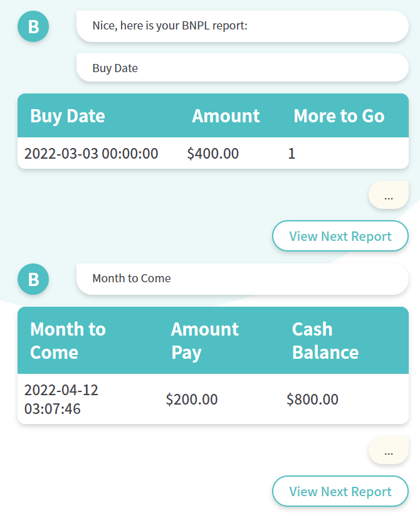Click the Month to Come table header
The width and height of the screenshot is (420, 520).
coord(68,341)
